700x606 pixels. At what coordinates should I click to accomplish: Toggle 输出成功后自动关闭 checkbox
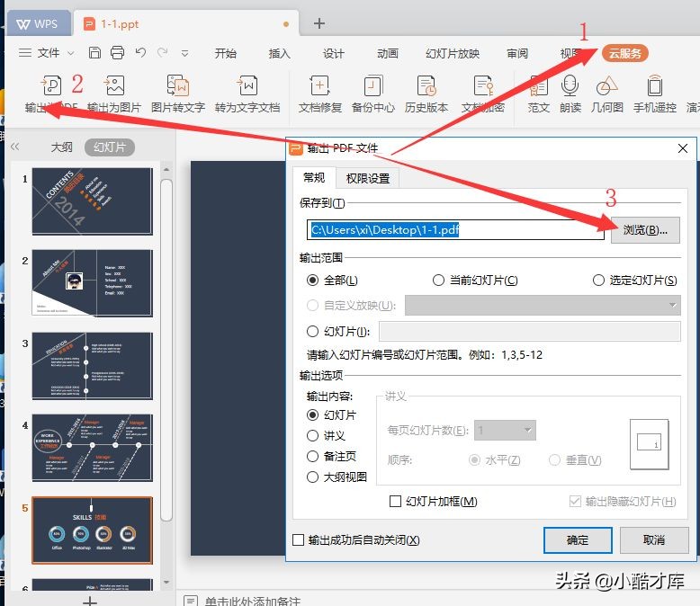tap(298, 540)
